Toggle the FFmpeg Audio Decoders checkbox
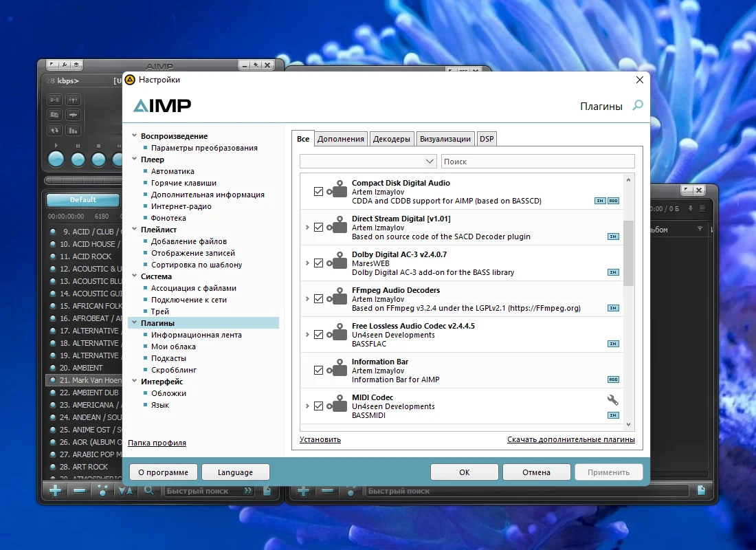The image size is (756, 550). click(x=318, y=298)
